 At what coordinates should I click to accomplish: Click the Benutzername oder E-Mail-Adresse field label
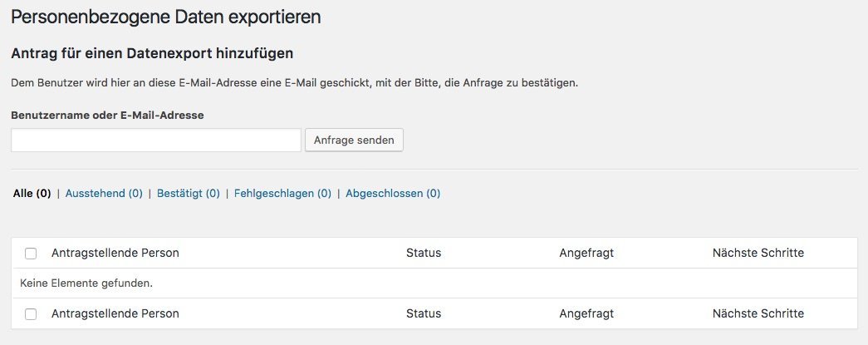[107, 116]
